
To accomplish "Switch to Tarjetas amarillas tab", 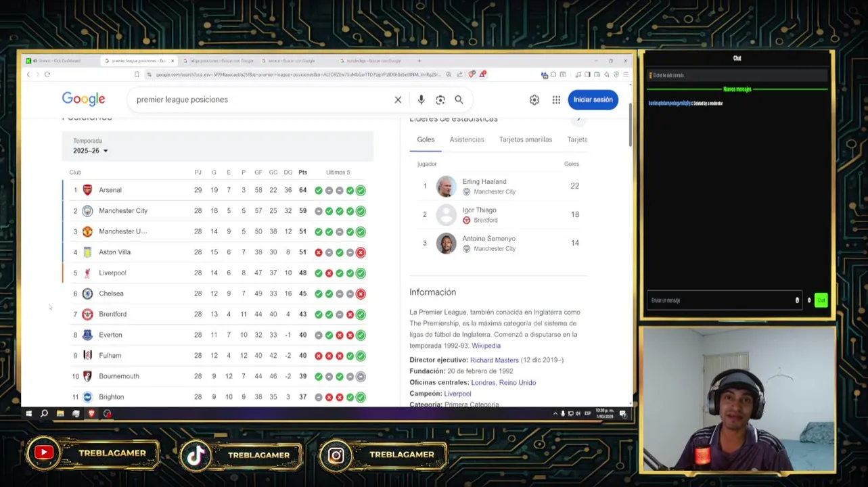I will coord(526,139).
